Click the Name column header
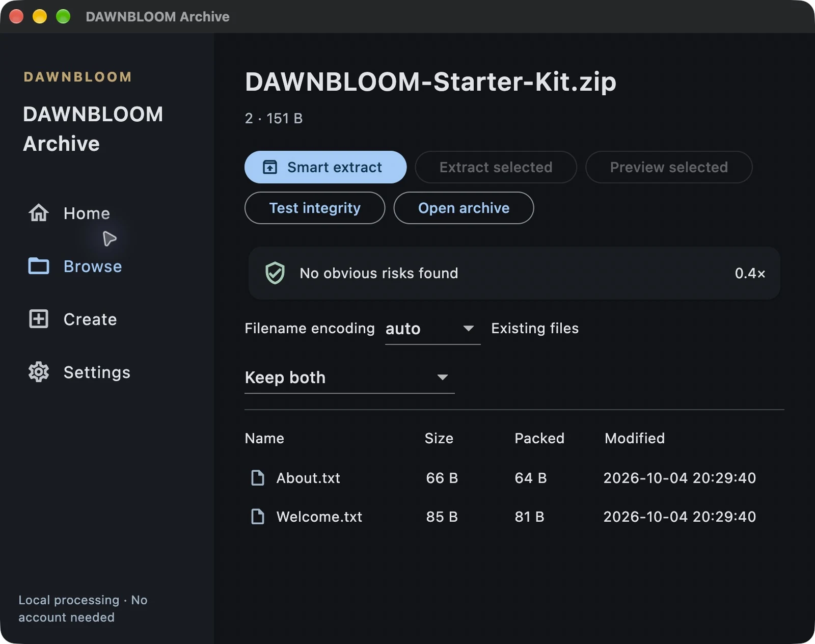This screenshot has height=644, width=815. point(264,438)
